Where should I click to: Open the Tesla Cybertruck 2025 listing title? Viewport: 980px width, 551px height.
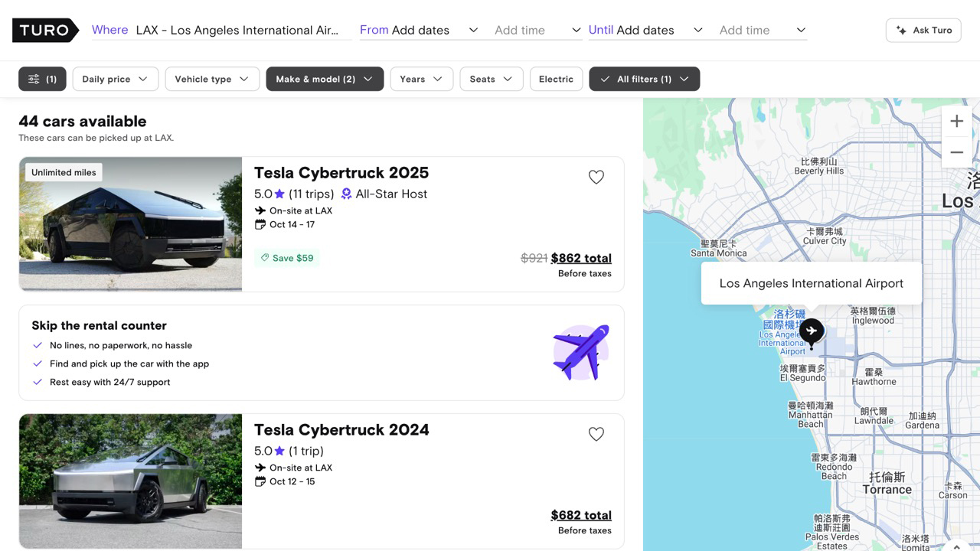click(341, 173)
